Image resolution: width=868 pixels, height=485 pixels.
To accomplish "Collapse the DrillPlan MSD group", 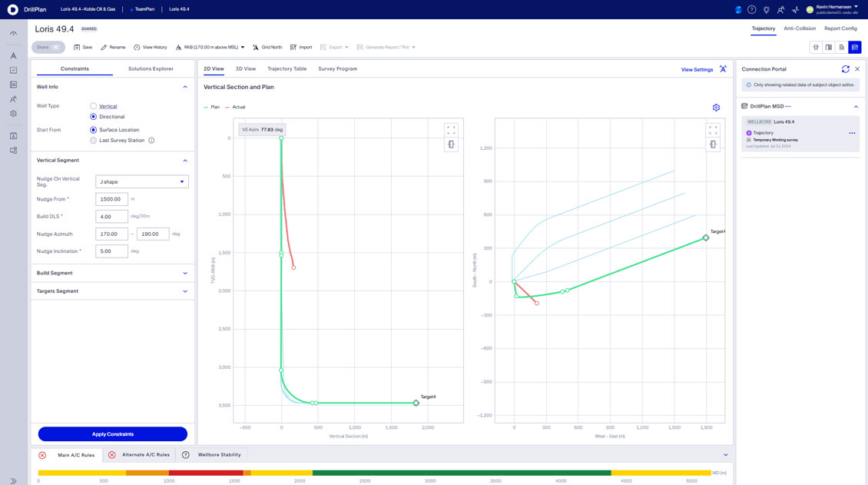I will (x=856, y=106).
